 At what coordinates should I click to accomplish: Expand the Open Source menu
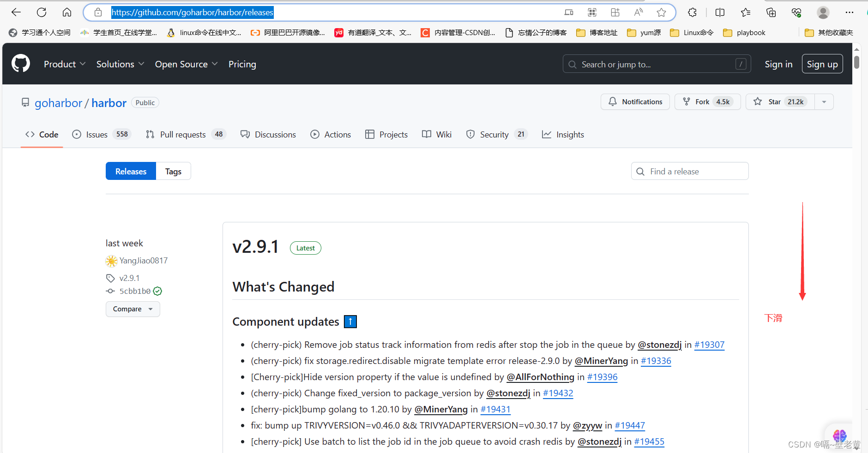(186, 64)
